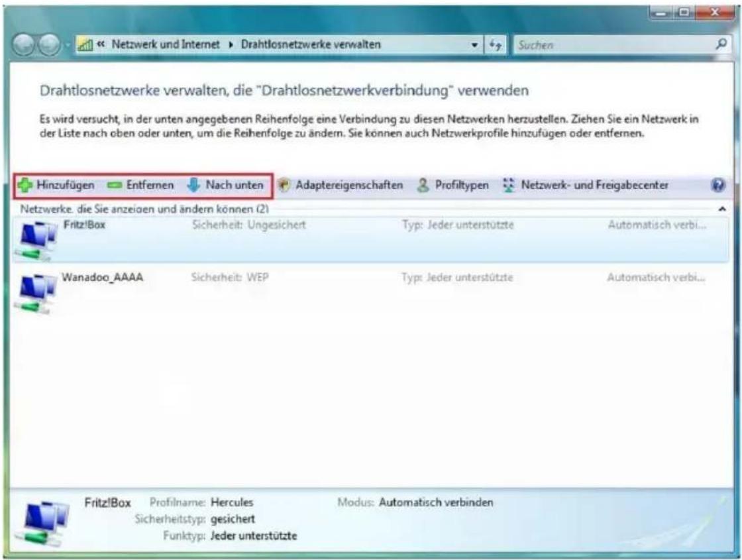Click Automatisch verbi... in Fritz!Box row

click(x=657, y=225)
